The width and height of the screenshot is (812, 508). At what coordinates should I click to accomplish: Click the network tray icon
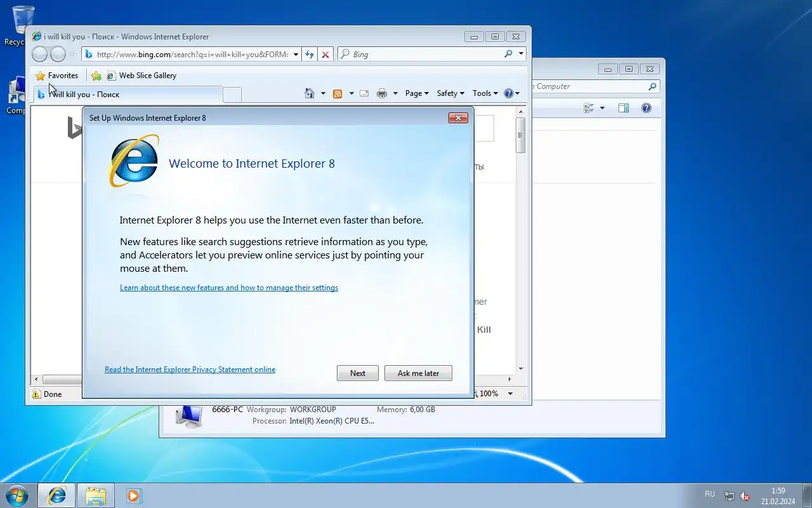coord(730,496)
